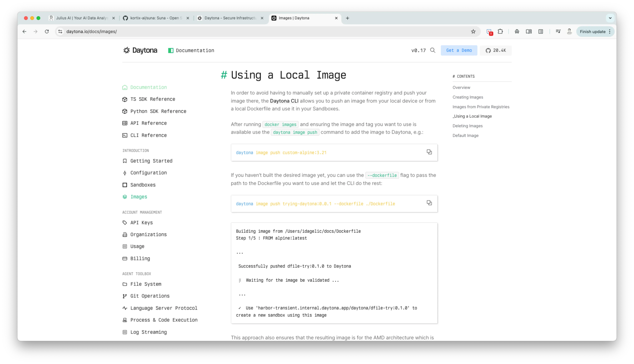Image resolution: width=634 pixels, height=364 pixels.
Task: Expand the tab search chevron
Action: 610,18
